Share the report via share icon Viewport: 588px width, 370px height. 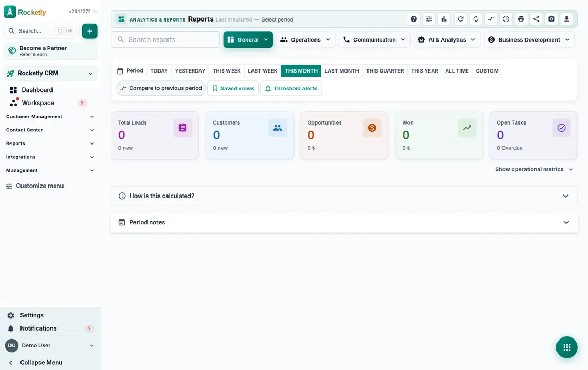[x=536, y=19]
